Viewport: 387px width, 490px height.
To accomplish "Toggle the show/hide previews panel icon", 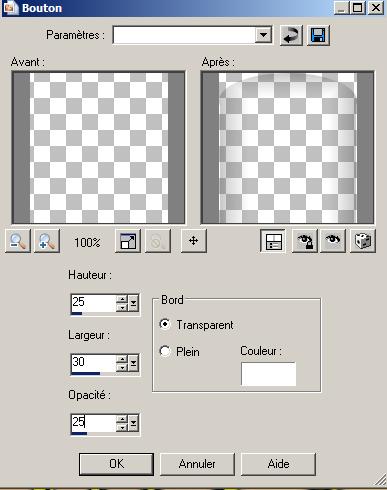I will (273, 241).
